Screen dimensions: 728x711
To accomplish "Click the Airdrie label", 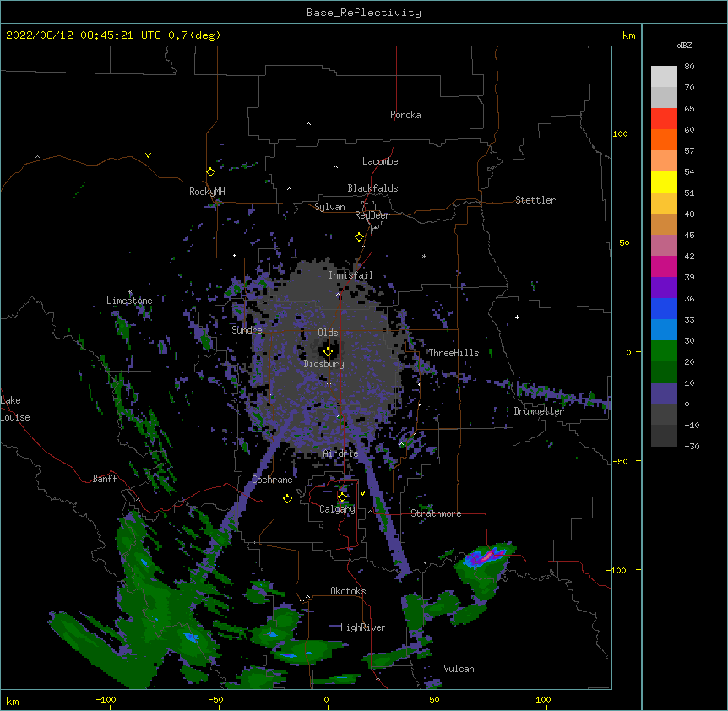I will [340, 453].
